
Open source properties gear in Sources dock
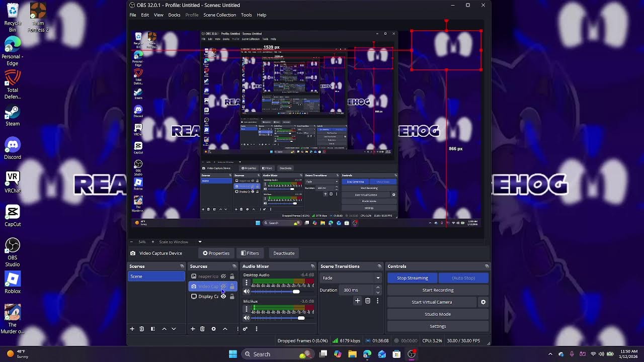tap(213, 329)
